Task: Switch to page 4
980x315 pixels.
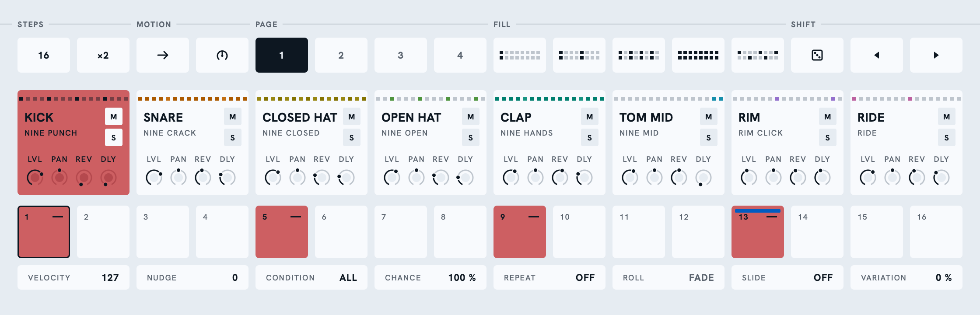Action: (x=460, y=55)
